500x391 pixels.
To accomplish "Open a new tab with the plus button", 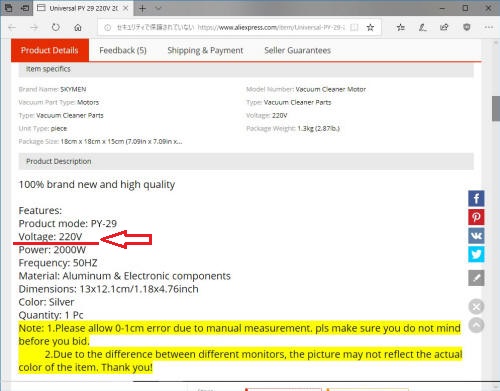I will tap(142, 8).
